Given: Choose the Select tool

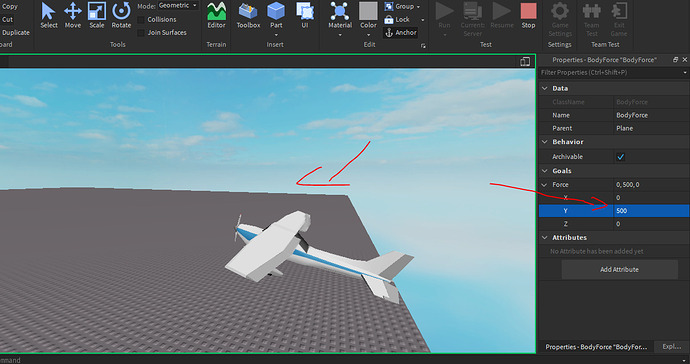Looking at the screenshot, I should [x=48, y=15].
